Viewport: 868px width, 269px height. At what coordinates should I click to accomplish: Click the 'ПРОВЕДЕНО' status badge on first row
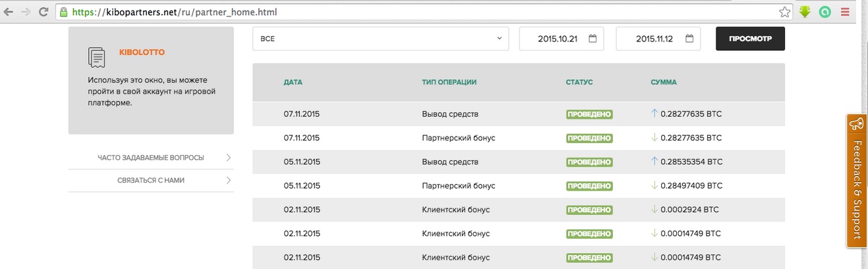(x=589, y=114)
